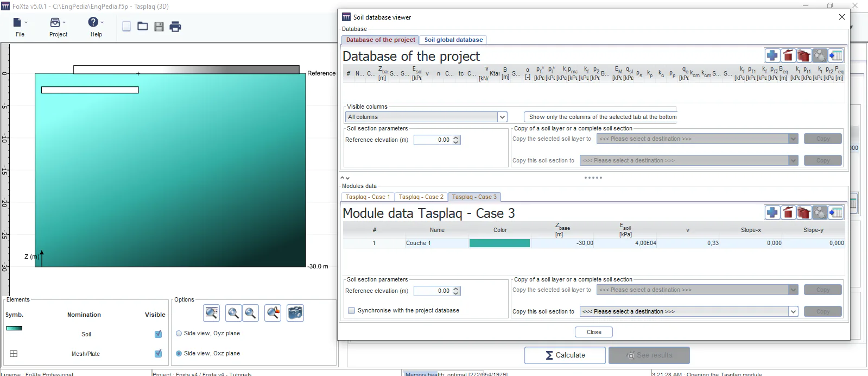Screen dimensions: 868x376
Task: Click the Slope-y column header
Action: point(813,230)
